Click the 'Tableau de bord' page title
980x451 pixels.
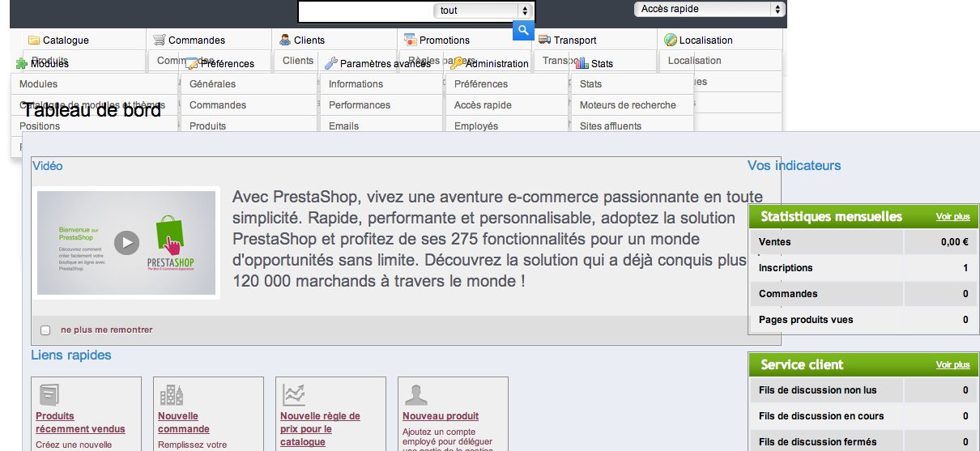(x=92, y=111)
